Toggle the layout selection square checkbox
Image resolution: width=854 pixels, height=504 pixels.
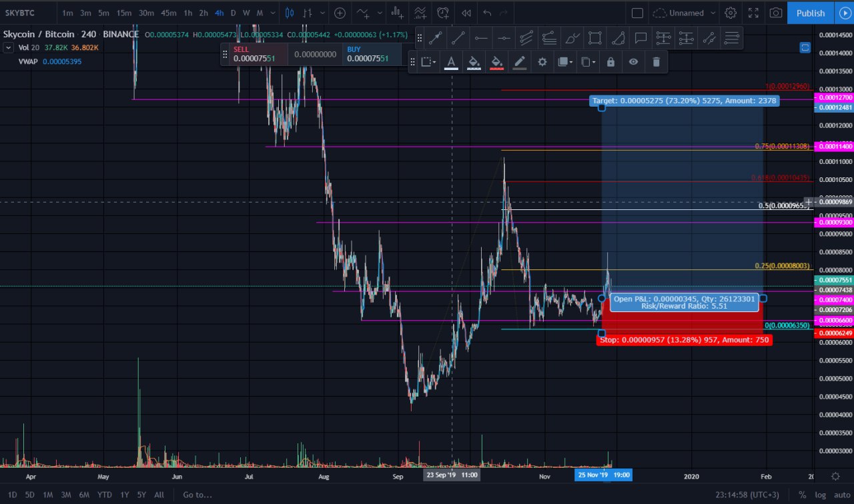(x=637, y=13)
